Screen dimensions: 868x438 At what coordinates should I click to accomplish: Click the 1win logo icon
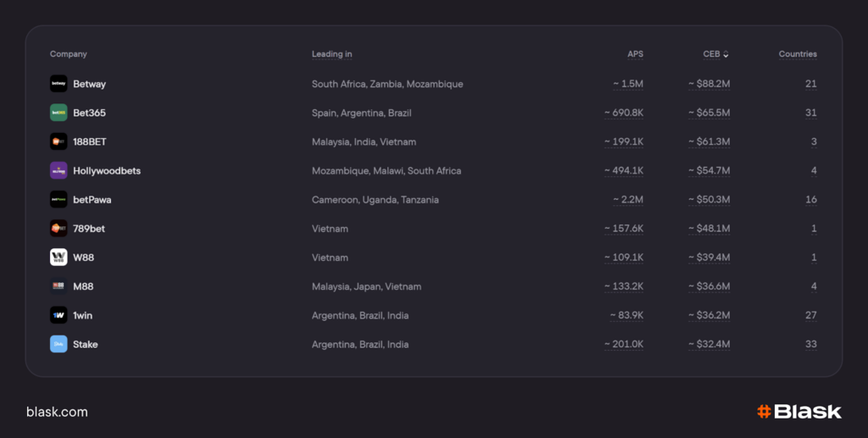tap(58, 315)
